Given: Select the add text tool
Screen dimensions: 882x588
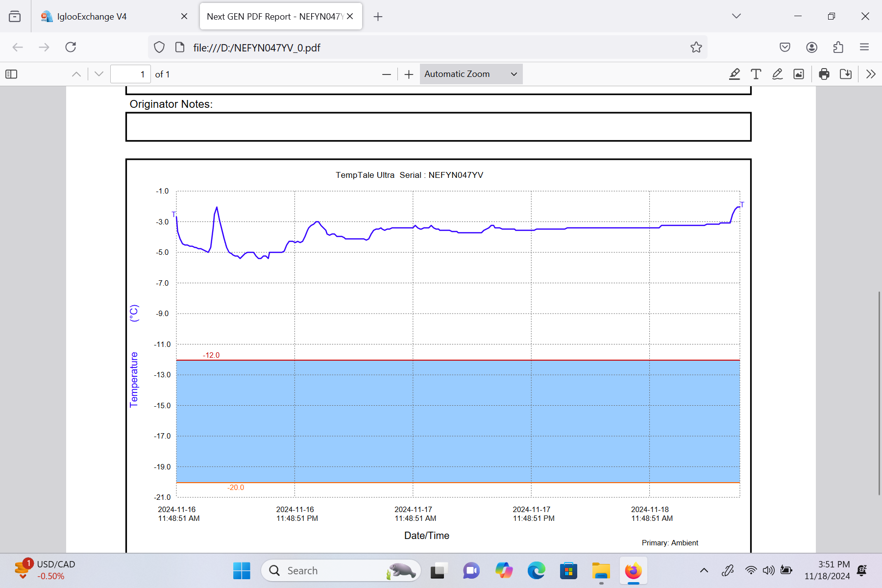Looking at the screenshot, I should point(756,74).
